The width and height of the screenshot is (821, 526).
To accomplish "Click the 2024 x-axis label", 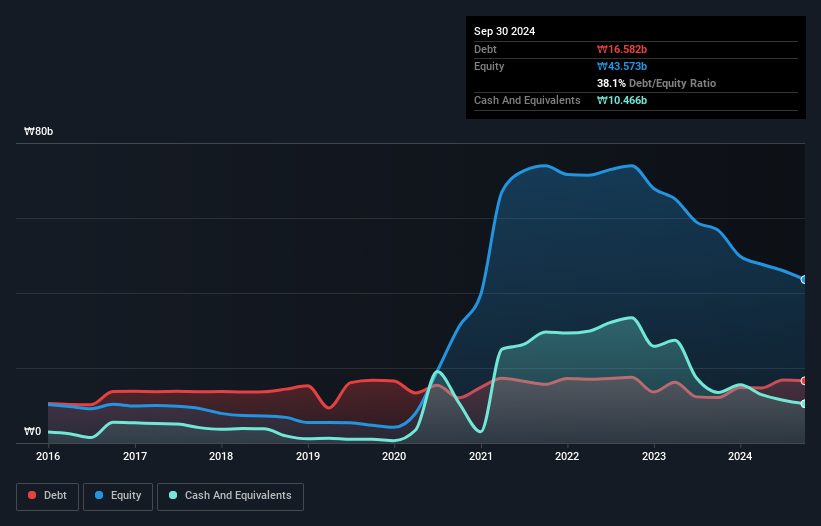I will pos(740,456).
